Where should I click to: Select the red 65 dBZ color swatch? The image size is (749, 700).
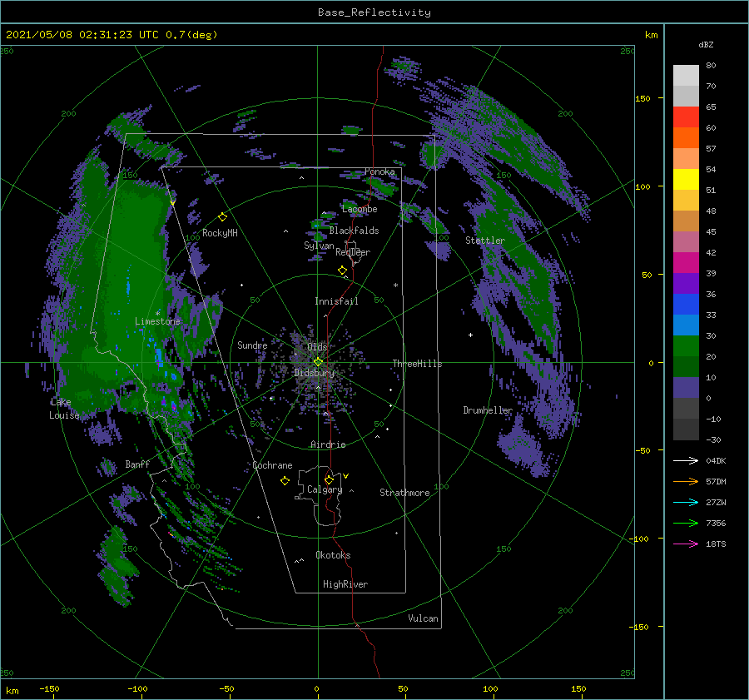pos(686,117)
